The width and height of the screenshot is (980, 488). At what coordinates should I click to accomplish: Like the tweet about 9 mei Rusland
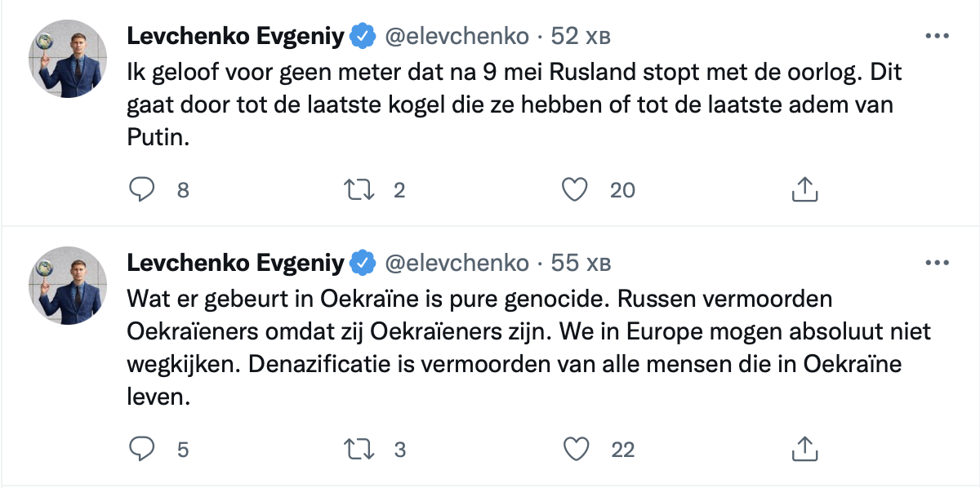(x=576, y=190)
